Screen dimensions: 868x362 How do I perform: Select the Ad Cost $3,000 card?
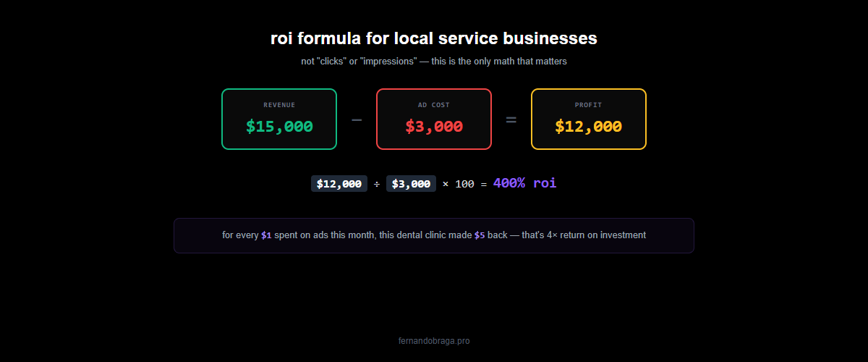coord(434,119)
